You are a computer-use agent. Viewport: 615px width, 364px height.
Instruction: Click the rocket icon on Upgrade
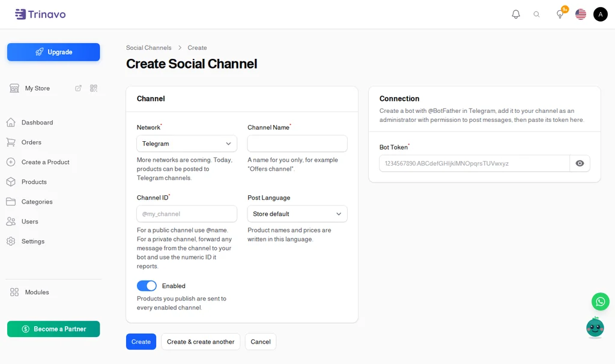pyautogui.click(x=39, y=52)
